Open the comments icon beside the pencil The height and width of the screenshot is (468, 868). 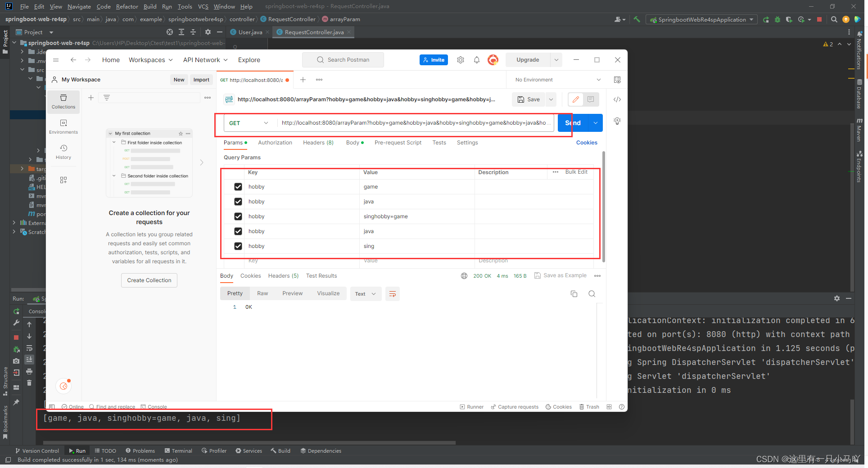591,99
